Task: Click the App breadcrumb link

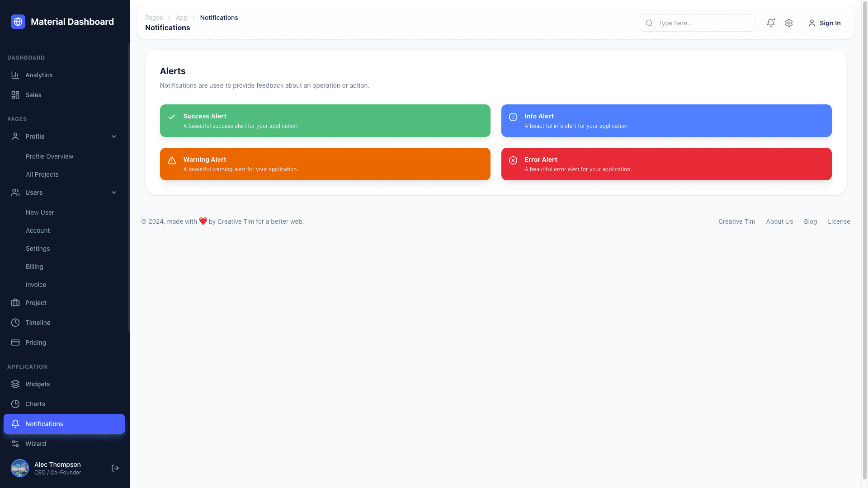Action: coord(181,17)
